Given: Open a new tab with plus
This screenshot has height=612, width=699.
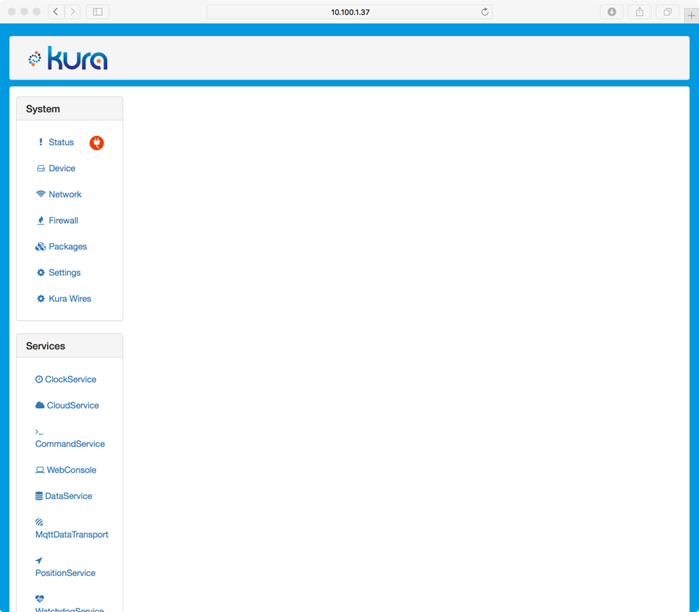Looking at the screenshot, I should (691, 16).
